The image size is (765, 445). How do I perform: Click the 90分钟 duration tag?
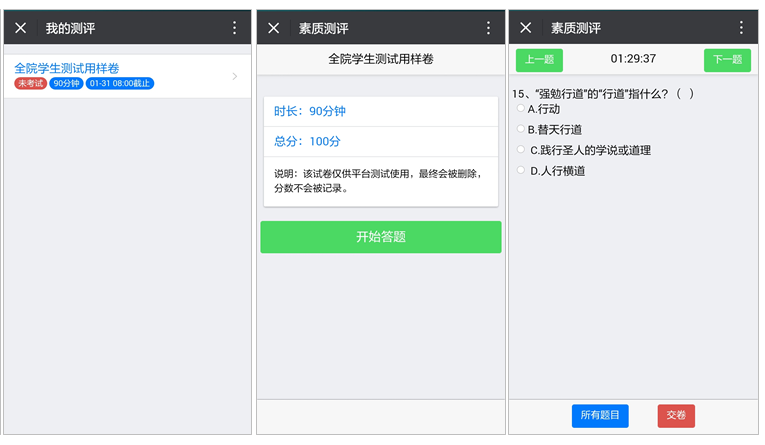tap(65, 84)
